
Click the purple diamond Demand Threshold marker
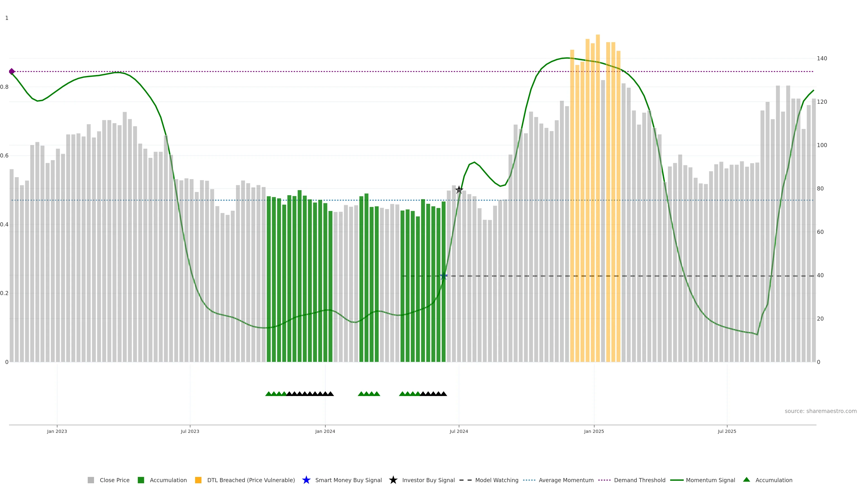tap(12, 71)
